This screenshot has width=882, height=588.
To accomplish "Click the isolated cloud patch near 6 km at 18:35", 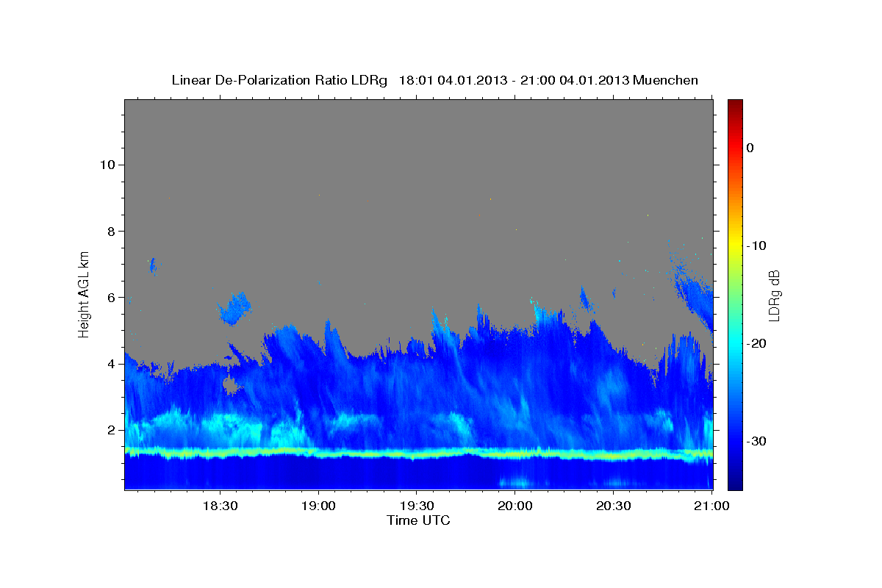I will click(x=235, y=307).
